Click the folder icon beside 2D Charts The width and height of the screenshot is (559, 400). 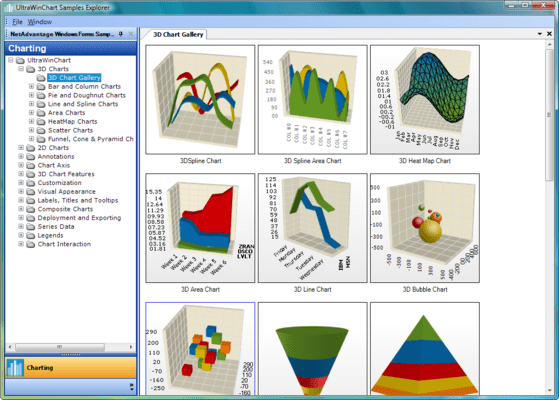(x=31, y=148)
